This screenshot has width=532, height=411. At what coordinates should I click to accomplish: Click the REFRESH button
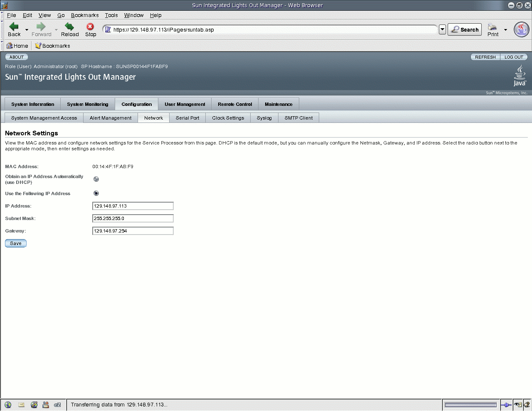point(485,57)
